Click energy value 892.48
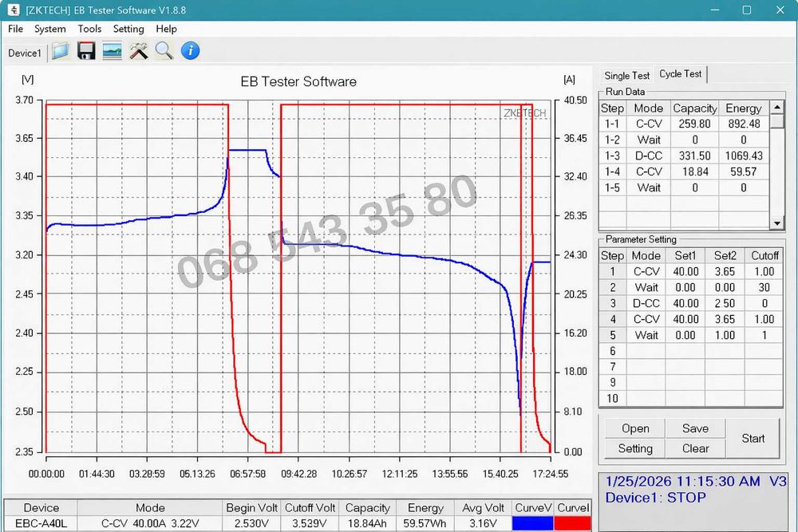798x532 pixels. (744, 124)
